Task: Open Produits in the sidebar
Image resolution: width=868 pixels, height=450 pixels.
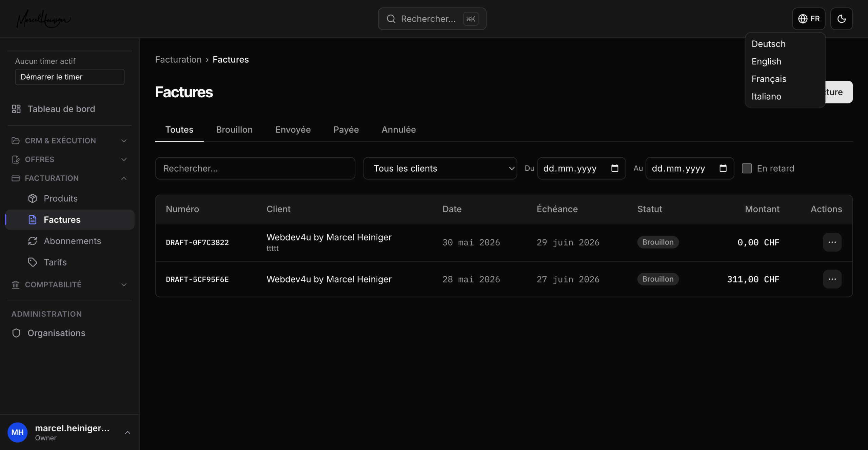Action: pos(70,198)
